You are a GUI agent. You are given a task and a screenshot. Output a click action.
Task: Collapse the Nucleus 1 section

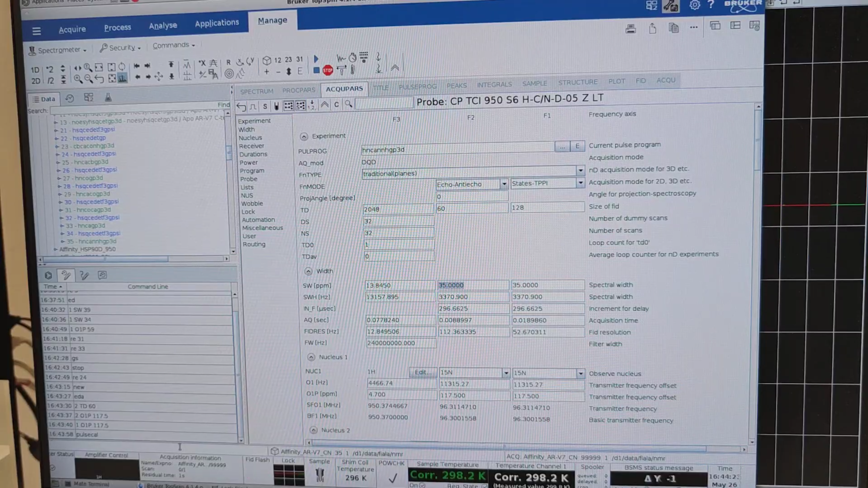pyautogui.click(x=311, y=357)
